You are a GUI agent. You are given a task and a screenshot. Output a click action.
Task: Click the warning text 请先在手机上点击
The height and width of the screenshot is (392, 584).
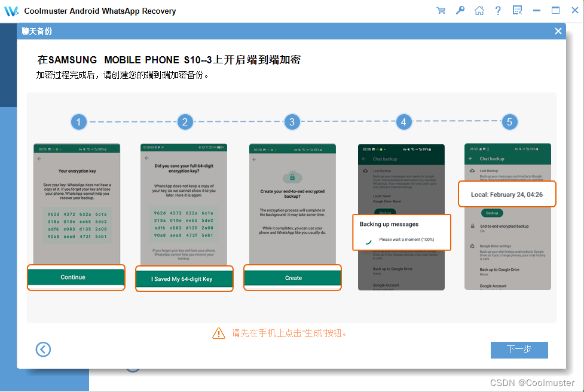pos(289,333)
